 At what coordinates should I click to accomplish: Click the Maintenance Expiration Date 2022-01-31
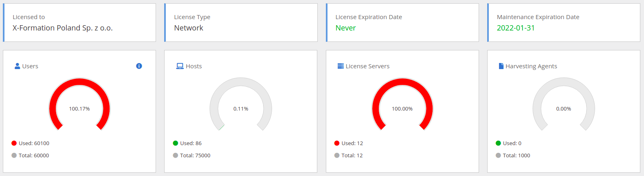(516, 28)
